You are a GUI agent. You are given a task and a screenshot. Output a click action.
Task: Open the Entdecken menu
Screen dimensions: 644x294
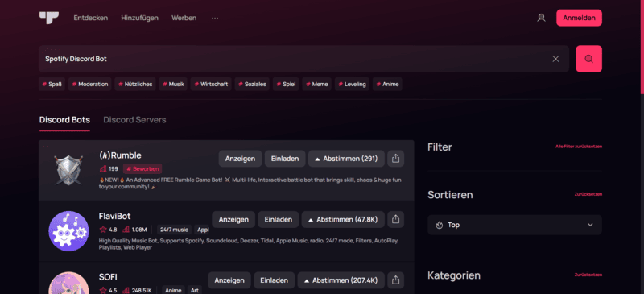91,18
